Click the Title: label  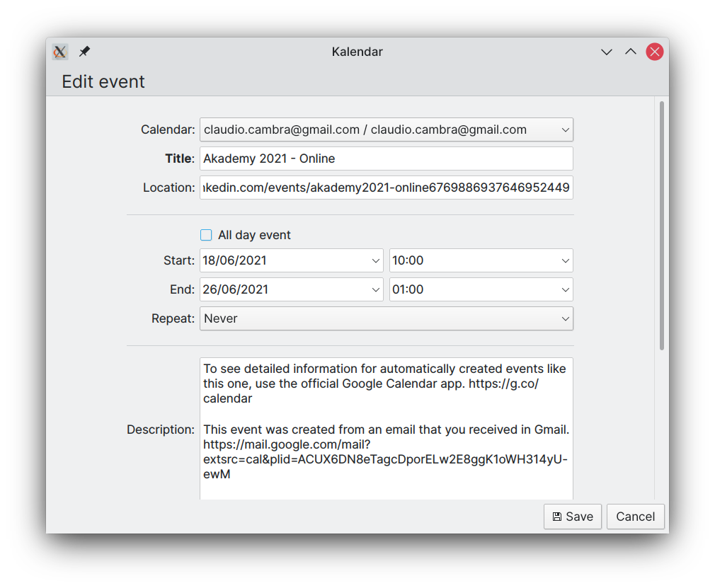(x=180, y=158)
